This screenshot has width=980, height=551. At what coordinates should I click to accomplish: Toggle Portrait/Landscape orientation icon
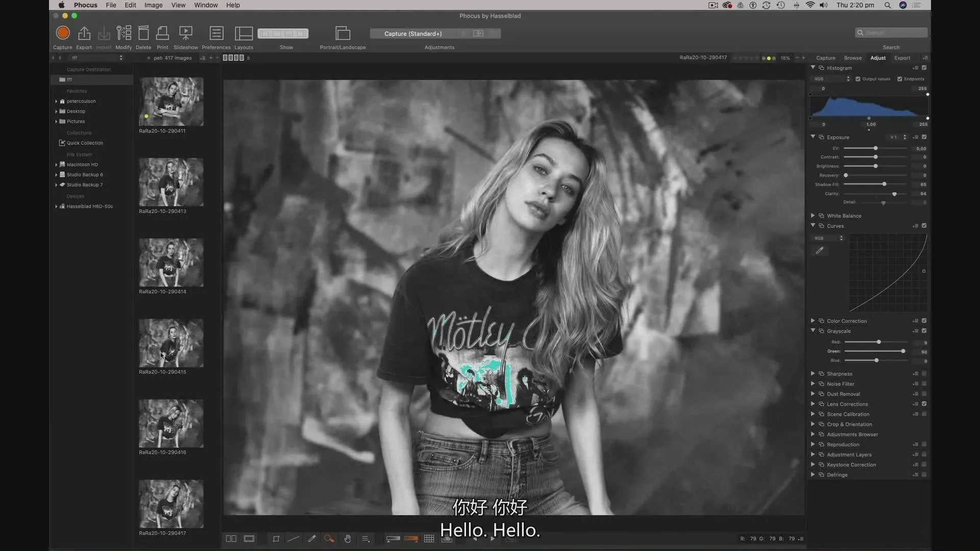(x=342, y=33)
